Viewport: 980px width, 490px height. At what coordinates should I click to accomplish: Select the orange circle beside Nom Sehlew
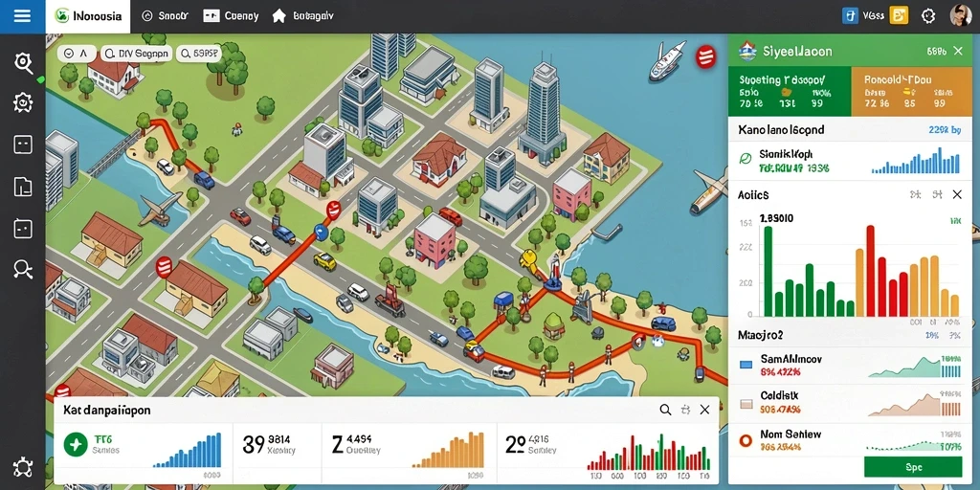pyautogui.click(x=745, y=440)
